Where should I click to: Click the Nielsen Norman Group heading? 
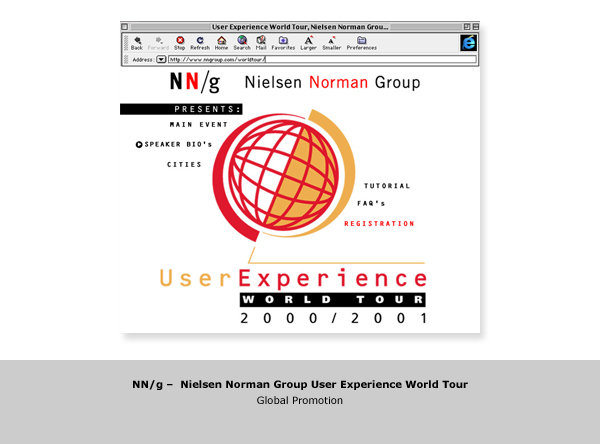coord(332,83)
